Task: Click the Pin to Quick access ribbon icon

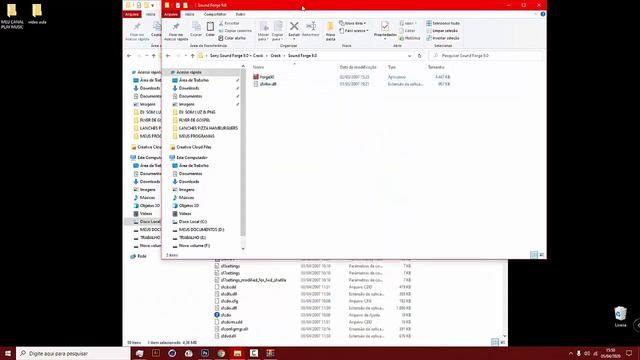Action: tap(176, 31)
